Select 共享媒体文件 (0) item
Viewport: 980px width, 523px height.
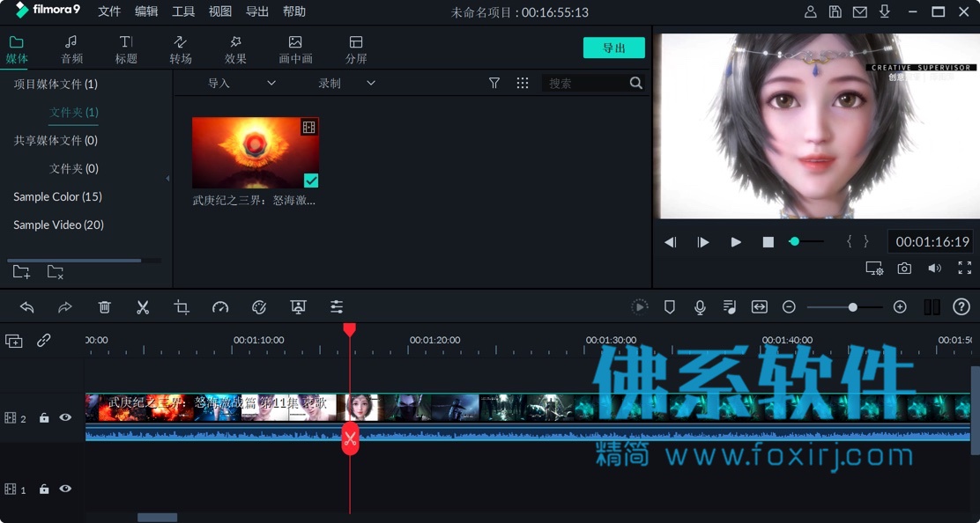click(x=56, y=140)
